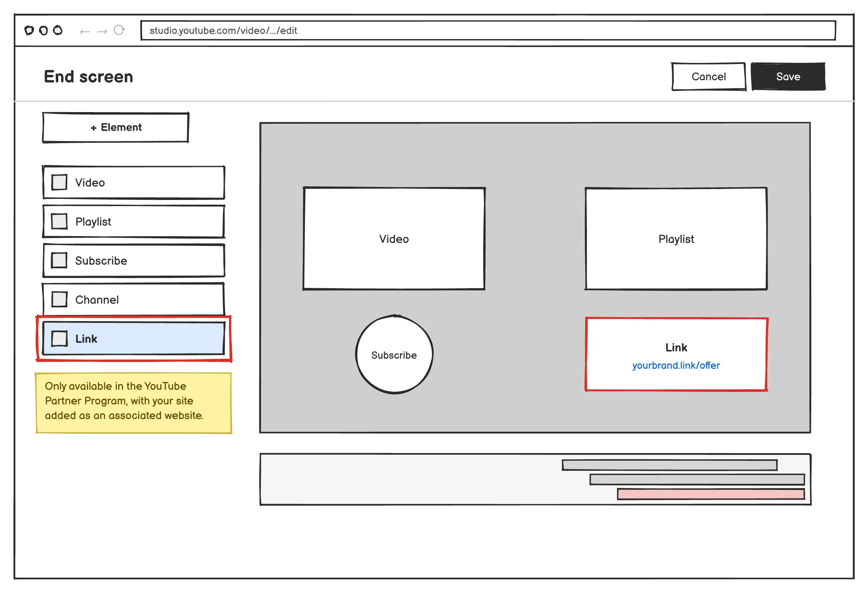Click the + Element button
The image size is (868, 593).
coord(115,127)
